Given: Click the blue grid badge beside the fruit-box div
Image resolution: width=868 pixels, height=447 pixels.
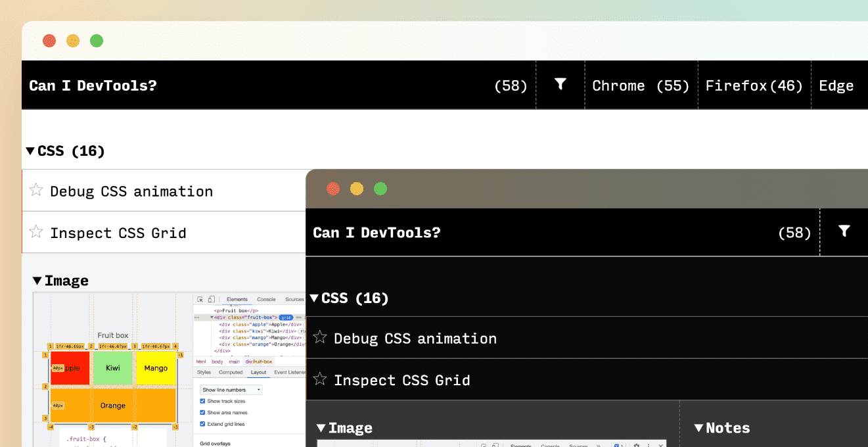Looking at the screenshot, I should pyautogui.click(x=286, y=318).
